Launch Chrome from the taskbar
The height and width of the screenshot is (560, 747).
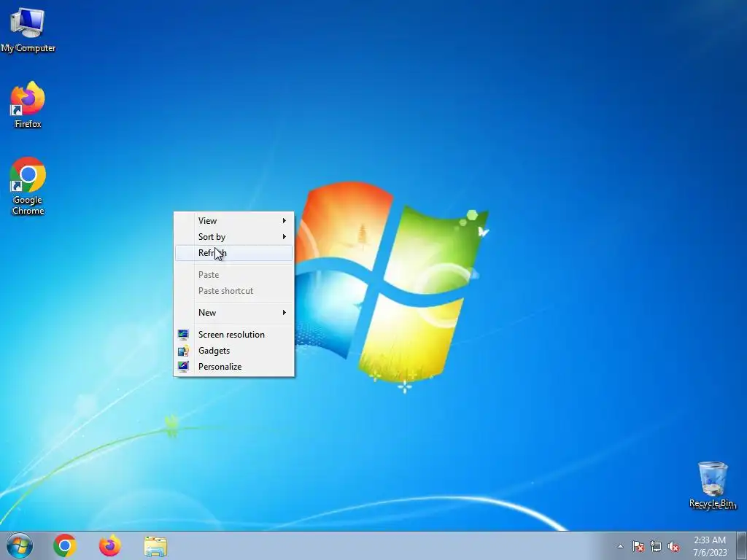point(65,545)
